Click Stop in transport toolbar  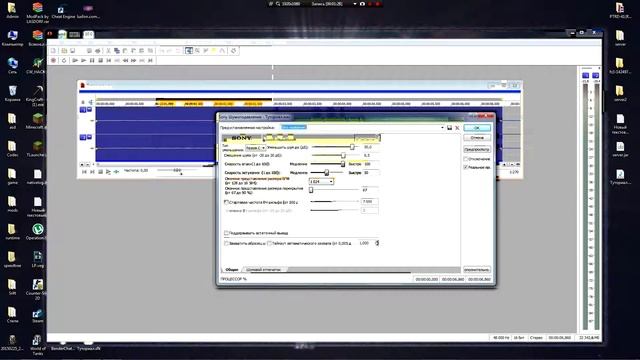100,60
